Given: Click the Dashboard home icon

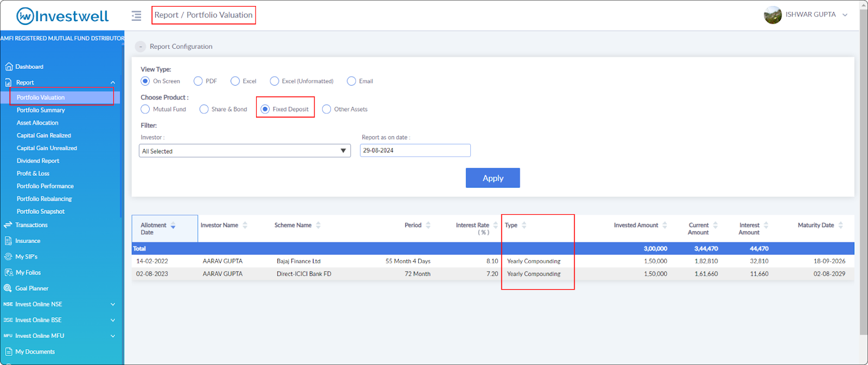Looking at the screenshot, I should 9,67.
